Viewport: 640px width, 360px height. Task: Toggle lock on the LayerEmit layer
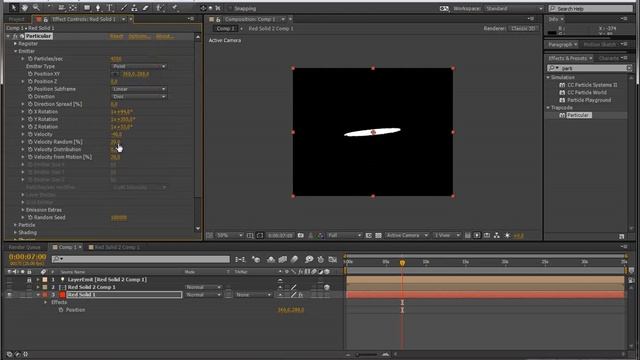click(x=29, y=280)
